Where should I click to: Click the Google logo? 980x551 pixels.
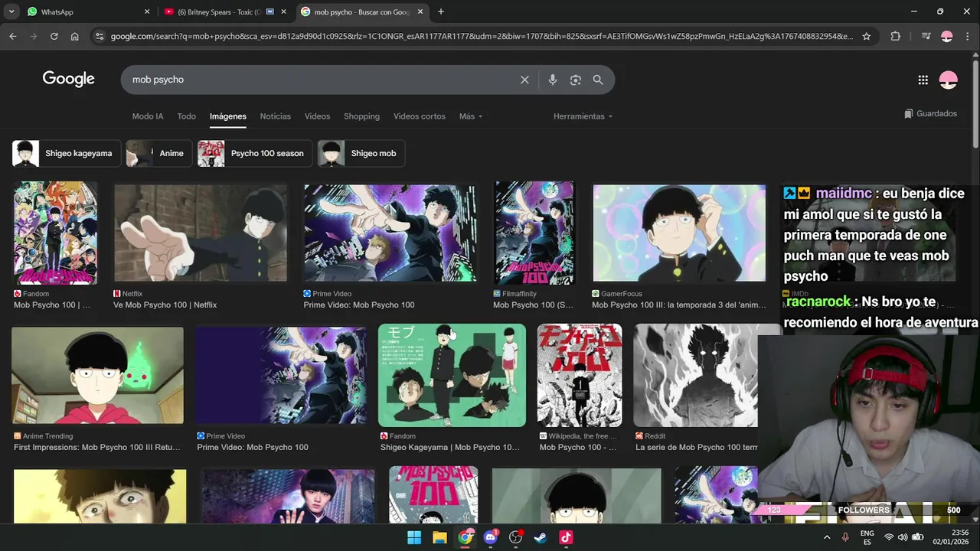pyautogui.click(x=68, y=79)
